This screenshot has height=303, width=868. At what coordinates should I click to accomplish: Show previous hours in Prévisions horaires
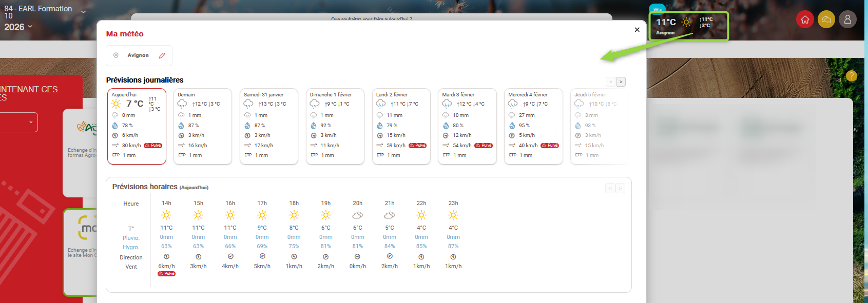tap(610, 188)
